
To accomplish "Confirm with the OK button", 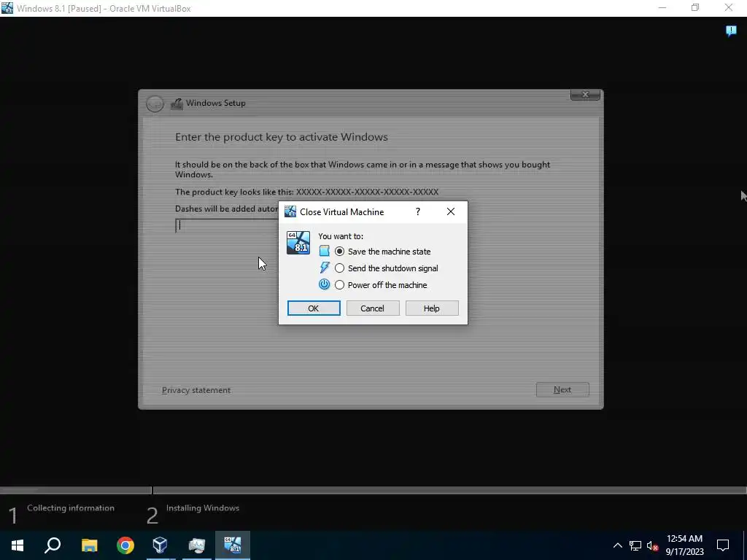I will click(314, 308).
